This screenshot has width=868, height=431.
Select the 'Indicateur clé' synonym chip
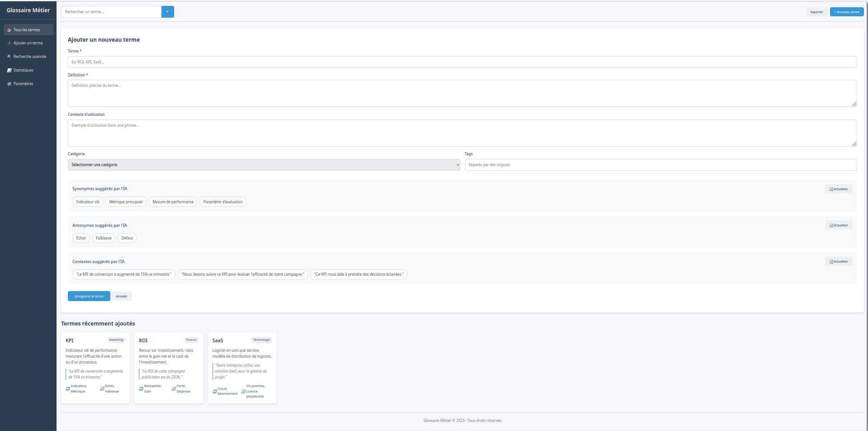tap(87, 202)
